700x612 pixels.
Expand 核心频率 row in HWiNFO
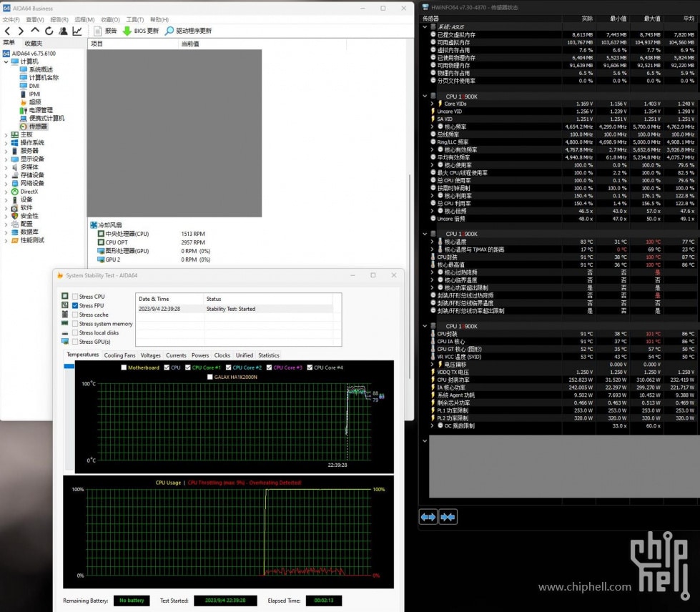pos(432,127)
